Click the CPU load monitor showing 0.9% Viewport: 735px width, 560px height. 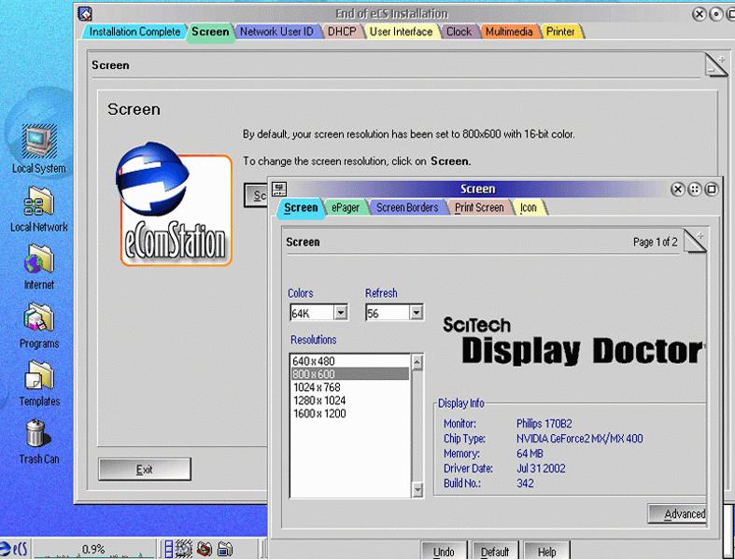point(93,549)
